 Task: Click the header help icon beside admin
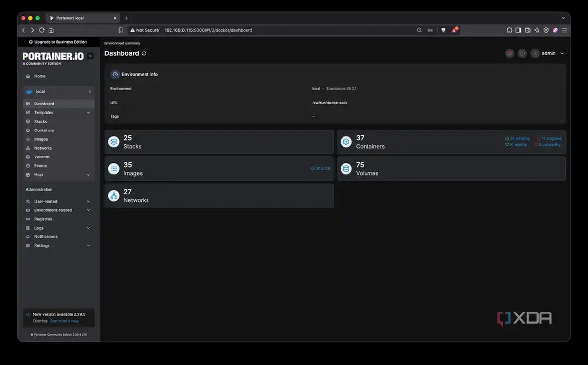tap(522, 53)
